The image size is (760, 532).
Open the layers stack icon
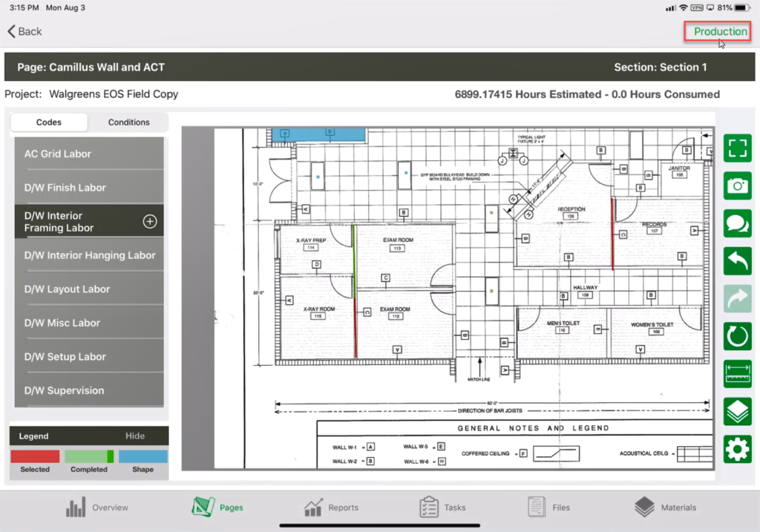pyautogui.click(x=737, y=412)
